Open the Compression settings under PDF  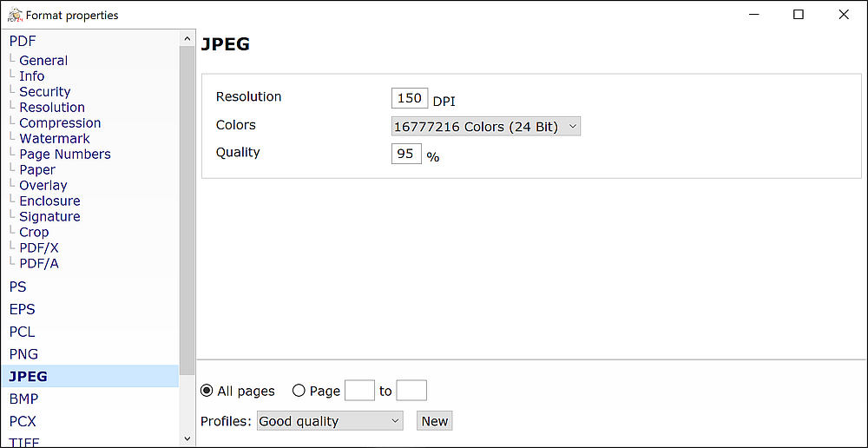tap(60, 123)
